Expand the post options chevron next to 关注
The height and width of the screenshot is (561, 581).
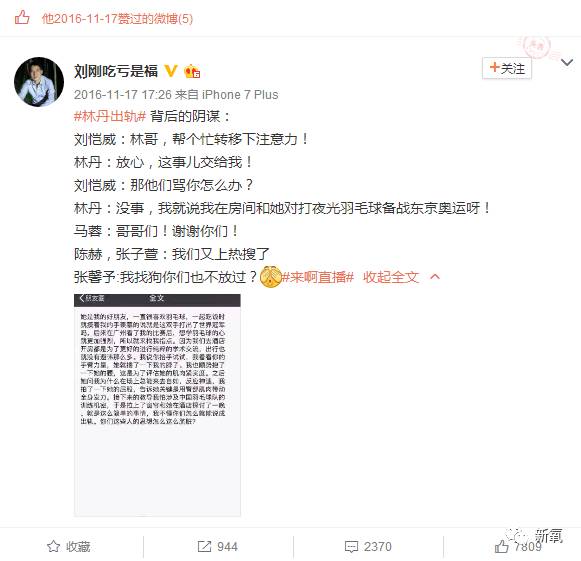[567, 62]
